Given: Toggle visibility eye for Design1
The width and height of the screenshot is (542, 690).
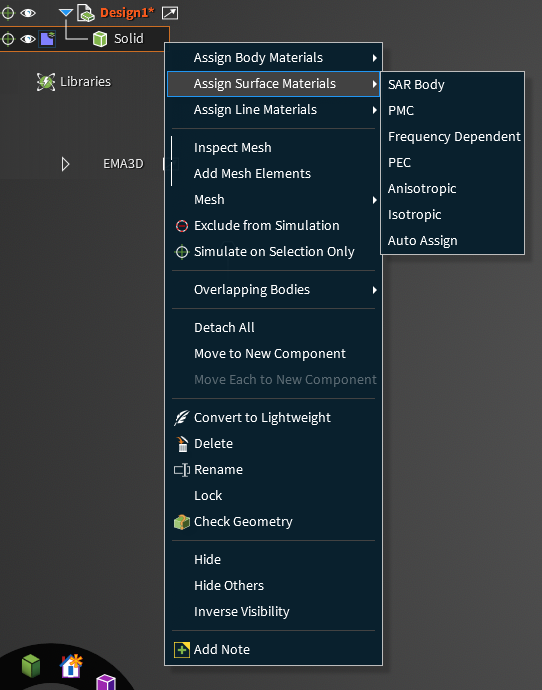Looking at the screenshot, I should [x=28, y=13].
